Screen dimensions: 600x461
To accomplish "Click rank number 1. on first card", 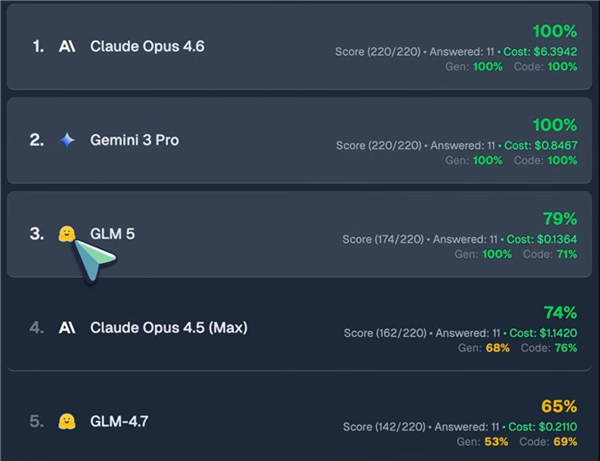I will 38,47.
